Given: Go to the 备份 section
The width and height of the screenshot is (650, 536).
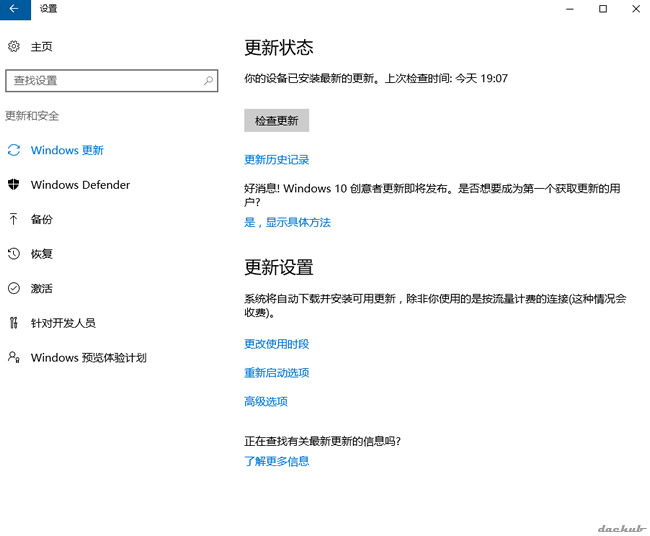Looking at the screenshot, I should [x=41, y=219].
